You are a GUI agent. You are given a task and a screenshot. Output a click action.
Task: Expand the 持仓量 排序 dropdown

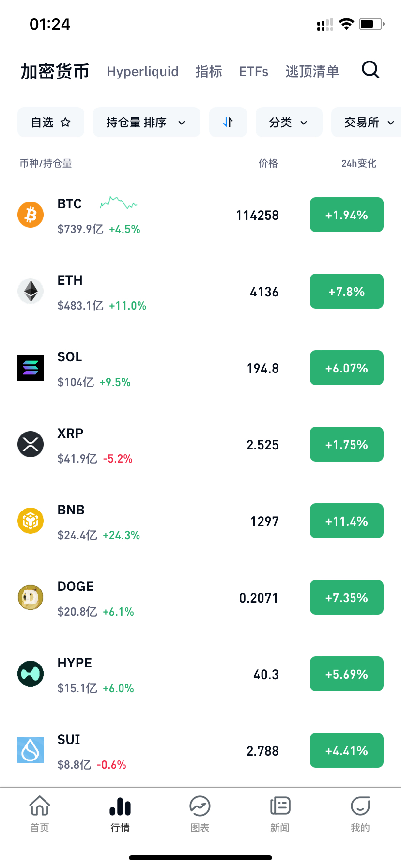pos(146,122)
